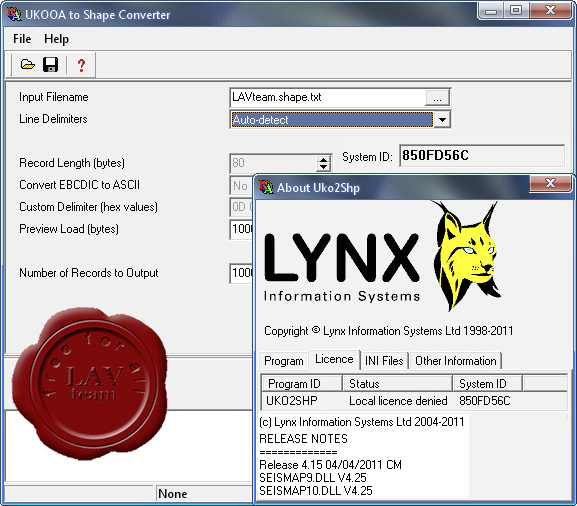Click the yellow lynx head logo
Viewport: 577px width, 506px height.
(x=467, y=256)
